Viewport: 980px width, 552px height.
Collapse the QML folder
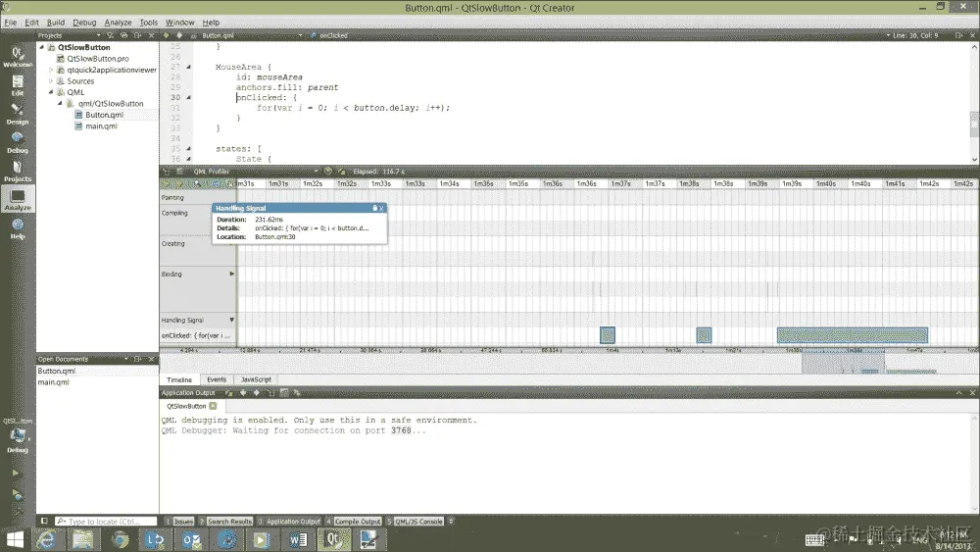point(51,92)
